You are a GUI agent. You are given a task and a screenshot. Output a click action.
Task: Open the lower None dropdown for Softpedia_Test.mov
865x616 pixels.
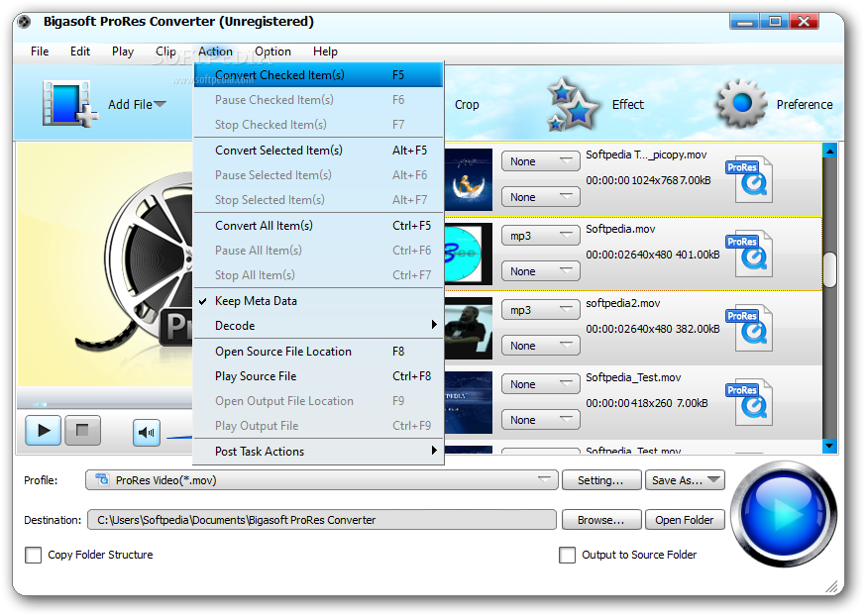pos(541,420)
